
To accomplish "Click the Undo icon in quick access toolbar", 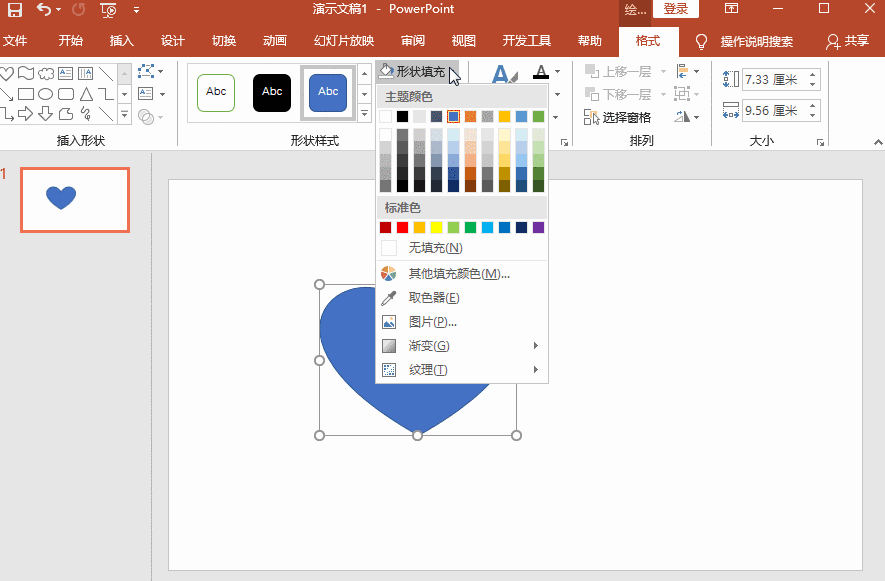I will (44, 8).
